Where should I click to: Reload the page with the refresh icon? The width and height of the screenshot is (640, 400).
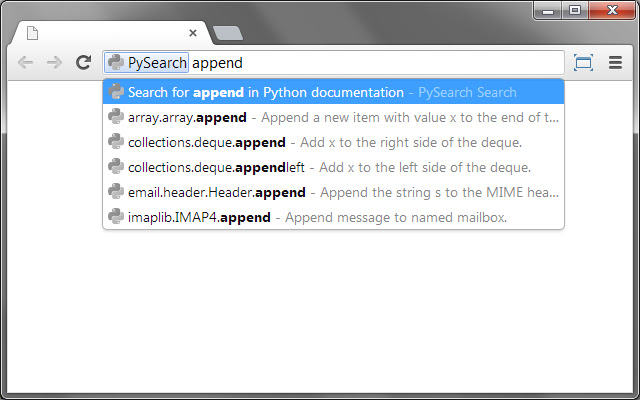(84, 62)
